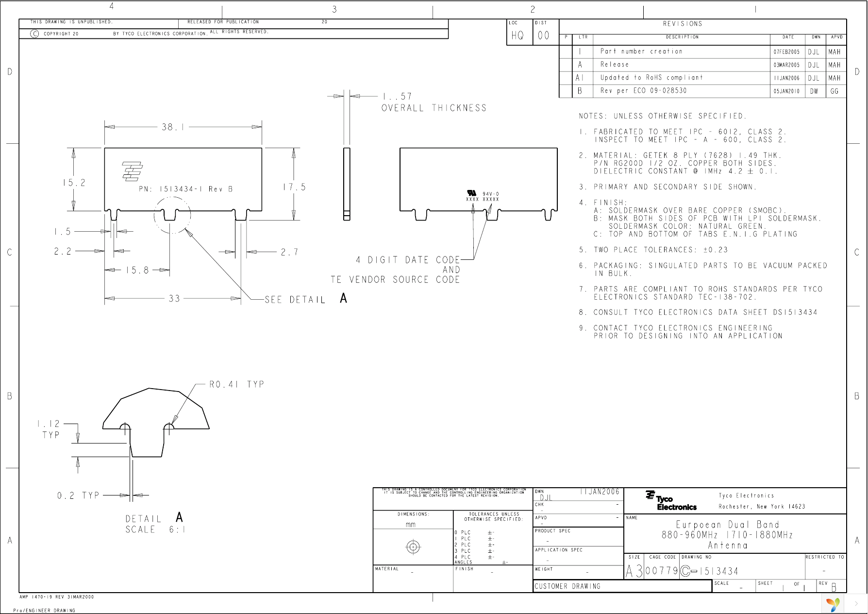Select 'Updated to RoHS compliant' revision row
Viewport: 868px width, 614px height.
tap(651, 77)
